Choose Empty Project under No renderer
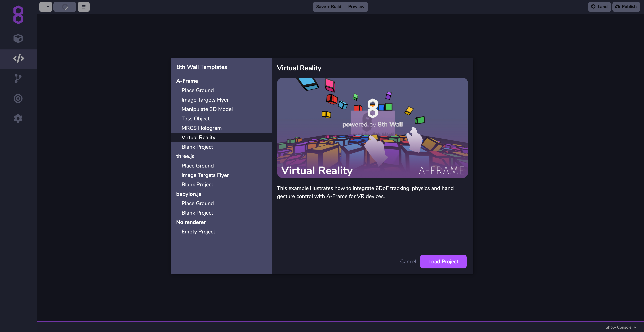Image resolution: width=644 pixels, height=332 pixels. click(198, 232)
